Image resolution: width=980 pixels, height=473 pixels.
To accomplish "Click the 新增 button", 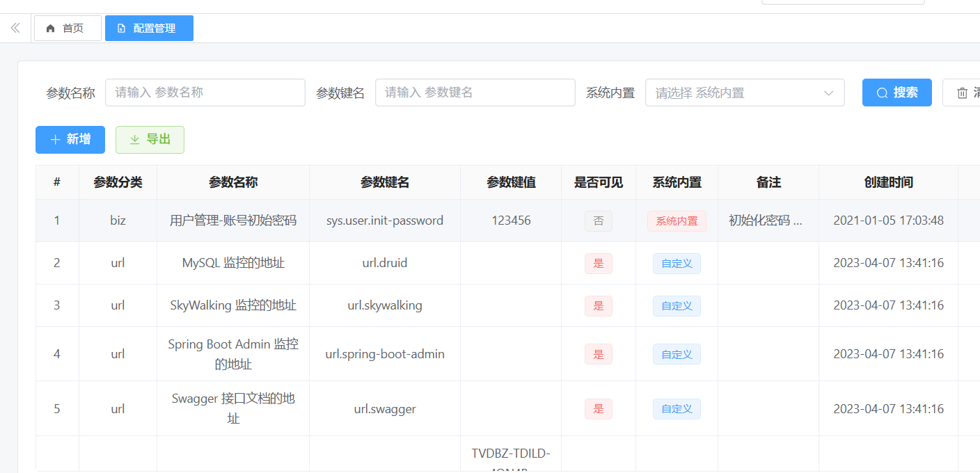I will (70, 140).
